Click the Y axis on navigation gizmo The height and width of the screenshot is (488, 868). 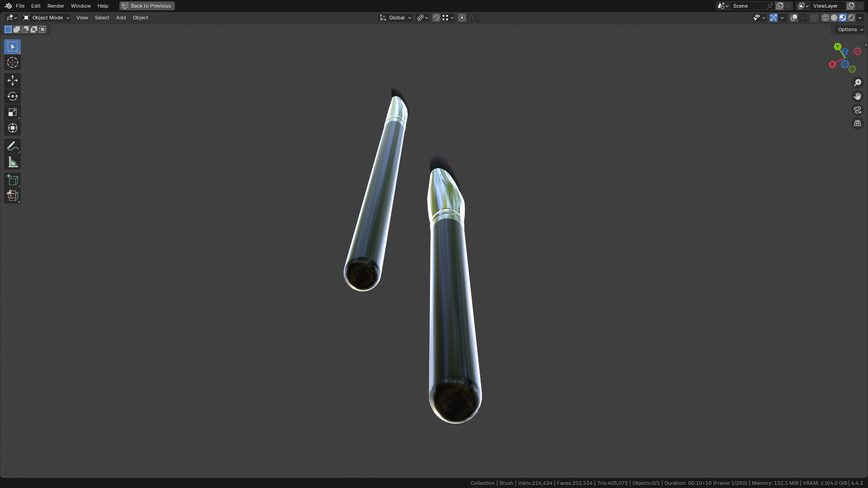click(838, 47)
